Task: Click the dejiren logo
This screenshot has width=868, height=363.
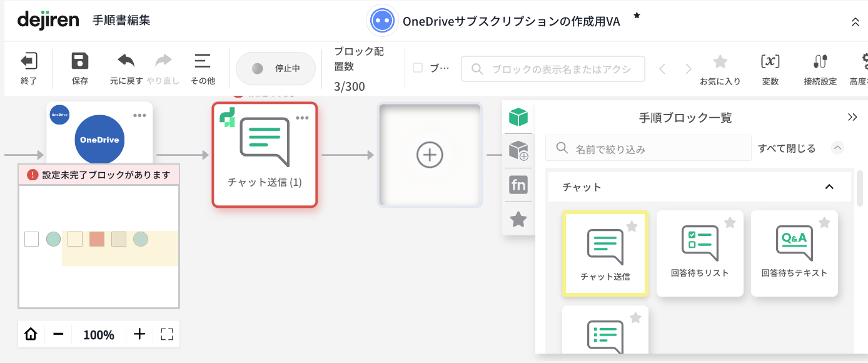Action: pyautogui.click(x=48, y=19)
